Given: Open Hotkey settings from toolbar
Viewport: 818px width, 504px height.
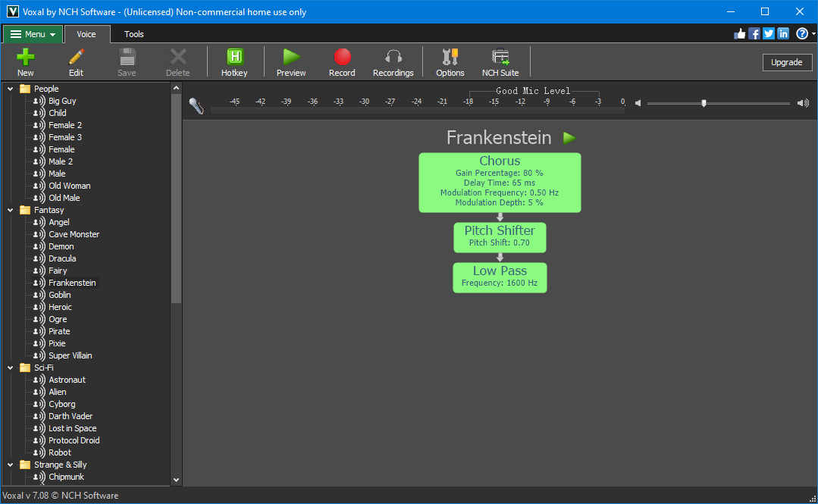Looking at the screenshot, I should coord(234,62).
